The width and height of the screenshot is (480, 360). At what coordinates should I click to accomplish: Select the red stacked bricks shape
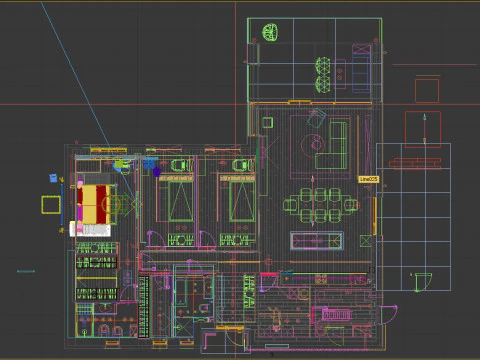pos(415,164)
